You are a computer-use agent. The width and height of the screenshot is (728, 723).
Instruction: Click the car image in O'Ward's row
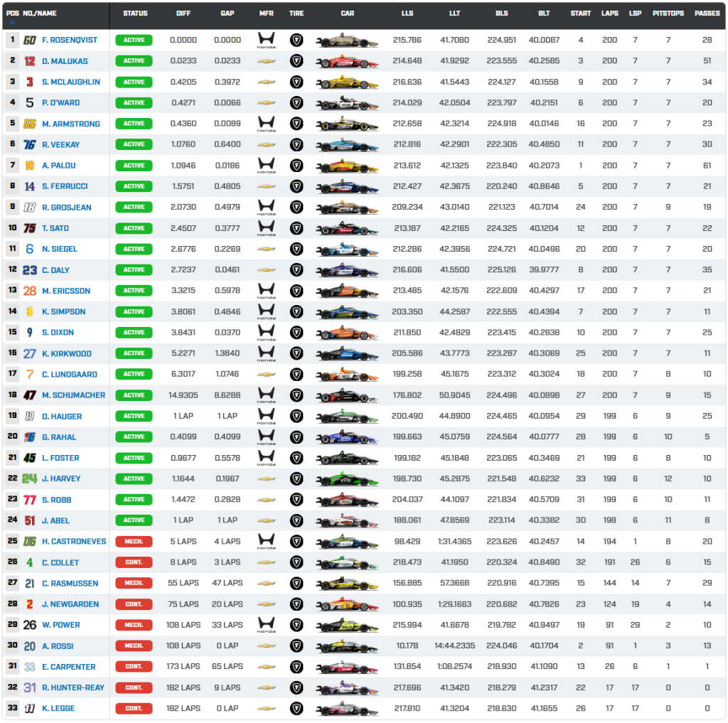tap(347, 102)
